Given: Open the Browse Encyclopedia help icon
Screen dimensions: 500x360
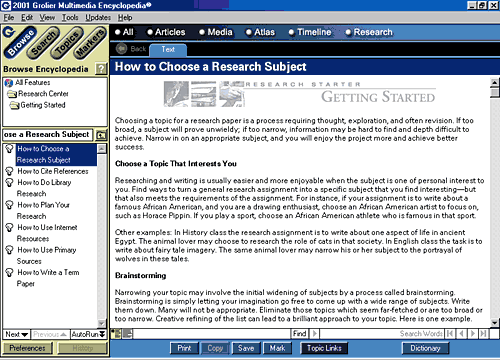Looking at the screenshot, I should coord(101,69).
